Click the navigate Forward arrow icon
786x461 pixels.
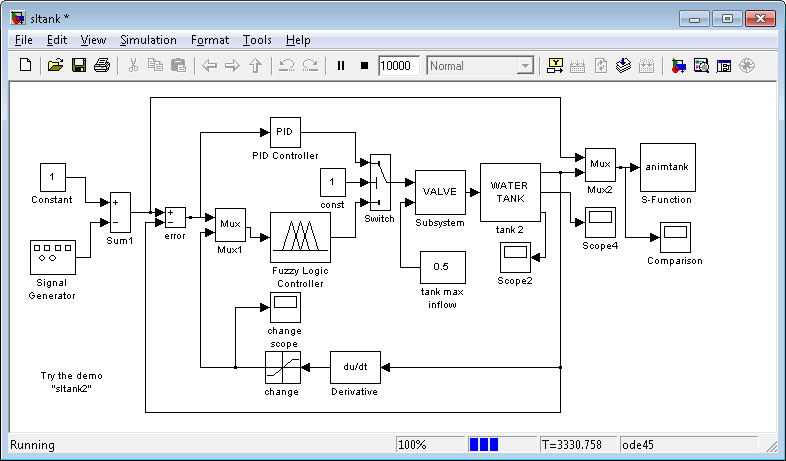coord(233,66)
